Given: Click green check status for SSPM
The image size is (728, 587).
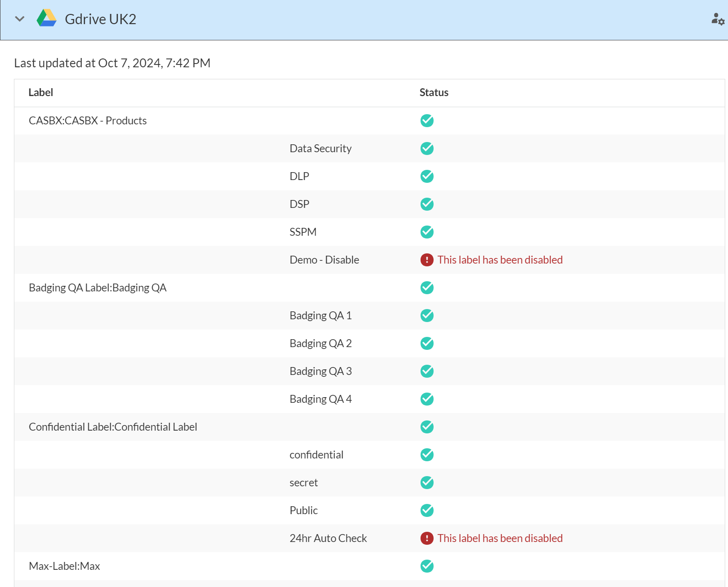Looking at the screenshot, I should [427, 232].
